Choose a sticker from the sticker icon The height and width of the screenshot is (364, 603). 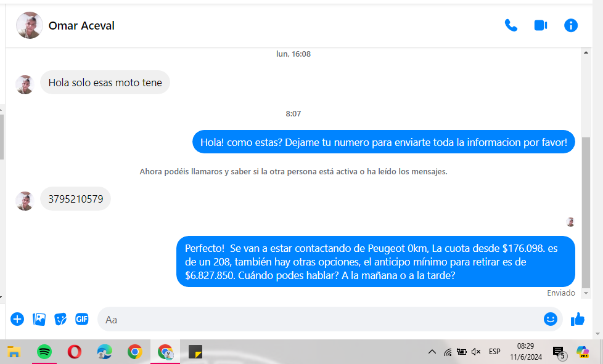pos(60,319)
